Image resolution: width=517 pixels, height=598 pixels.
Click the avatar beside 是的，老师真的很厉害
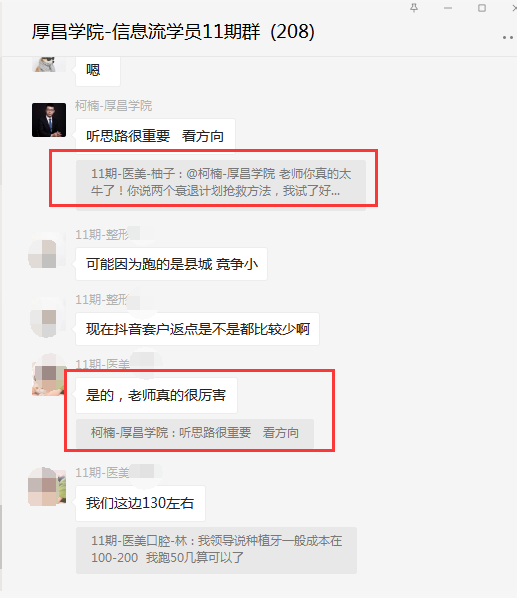49,376
